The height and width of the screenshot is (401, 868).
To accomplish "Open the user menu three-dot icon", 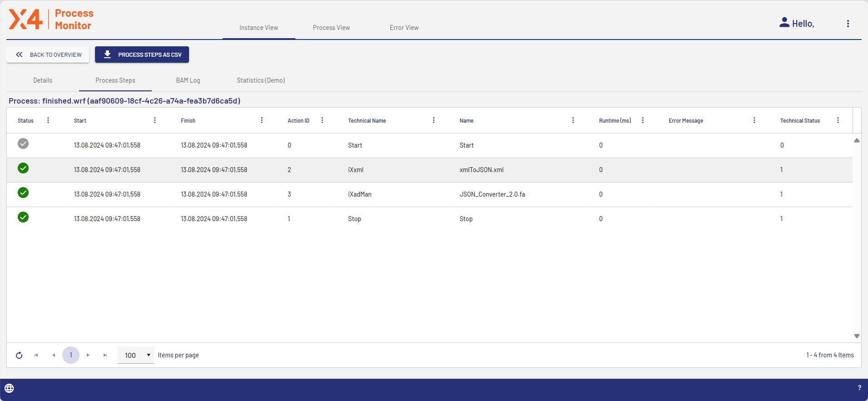I will coord(848,24).
